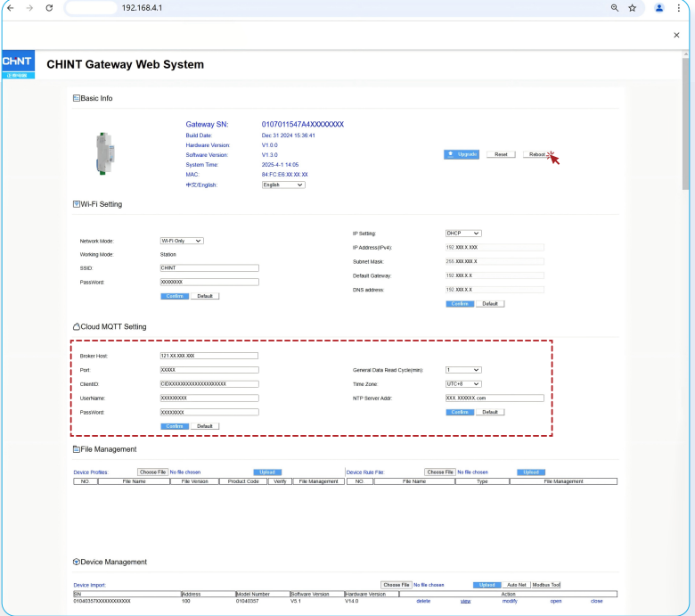
Task: Choose File for Device Rule File
Action: pos(439,472)
